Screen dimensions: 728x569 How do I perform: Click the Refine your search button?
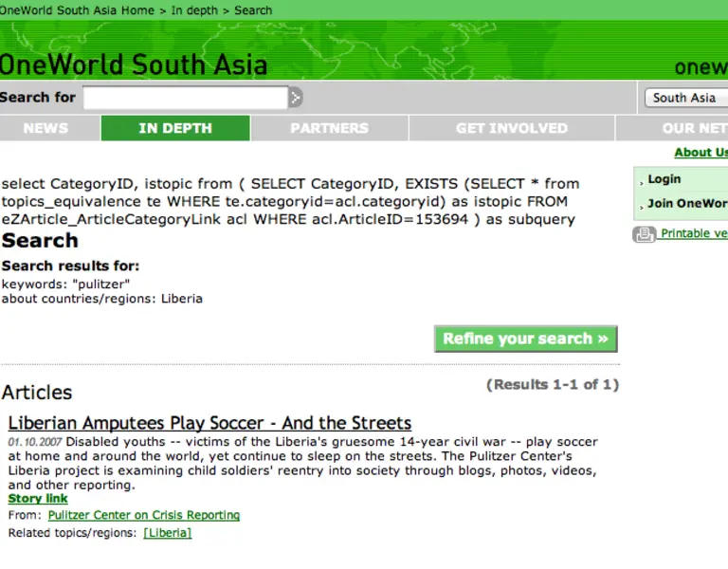click(525, 339)
